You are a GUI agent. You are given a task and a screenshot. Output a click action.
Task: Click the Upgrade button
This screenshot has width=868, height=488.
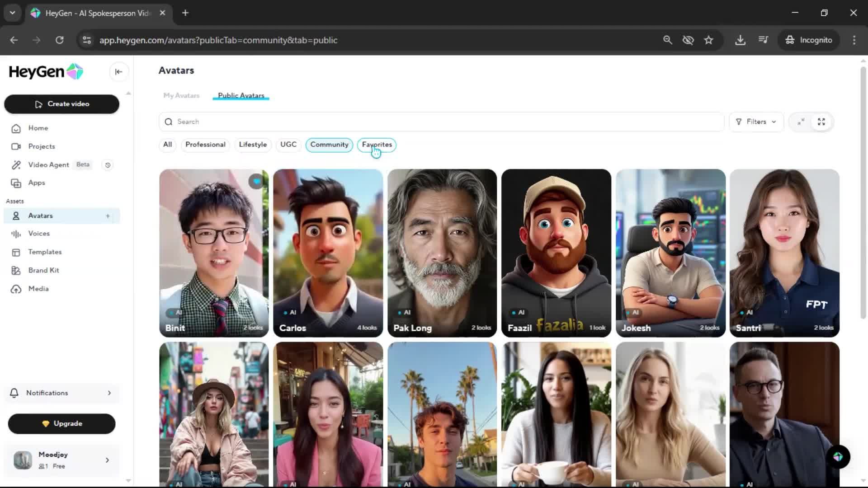(61, 424)
